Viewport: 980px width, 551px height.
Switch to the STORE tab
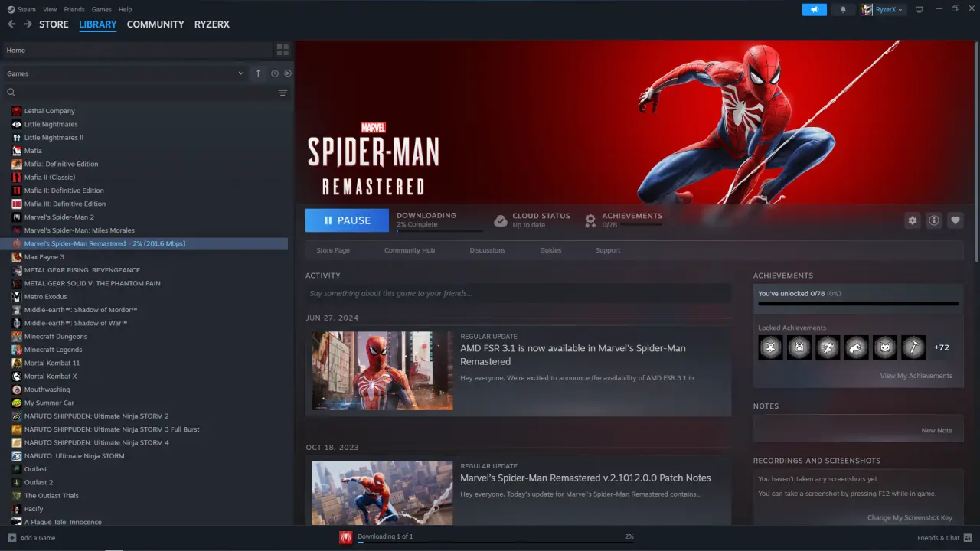(54, 24)
